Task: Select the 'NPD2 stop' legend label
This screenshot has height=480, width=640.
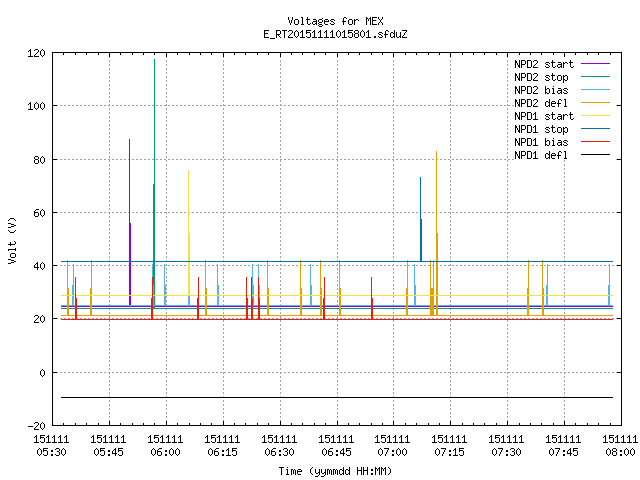Action: point(541,77)
